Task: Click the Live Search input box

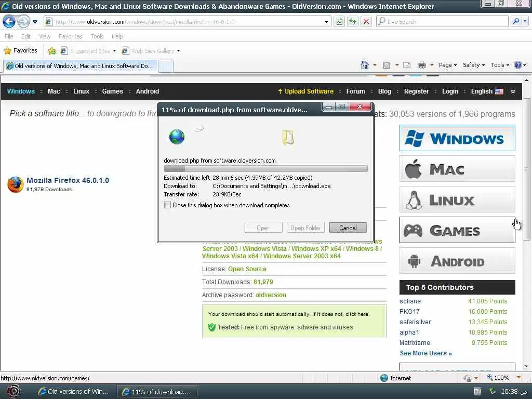Action: click(442, 22)
